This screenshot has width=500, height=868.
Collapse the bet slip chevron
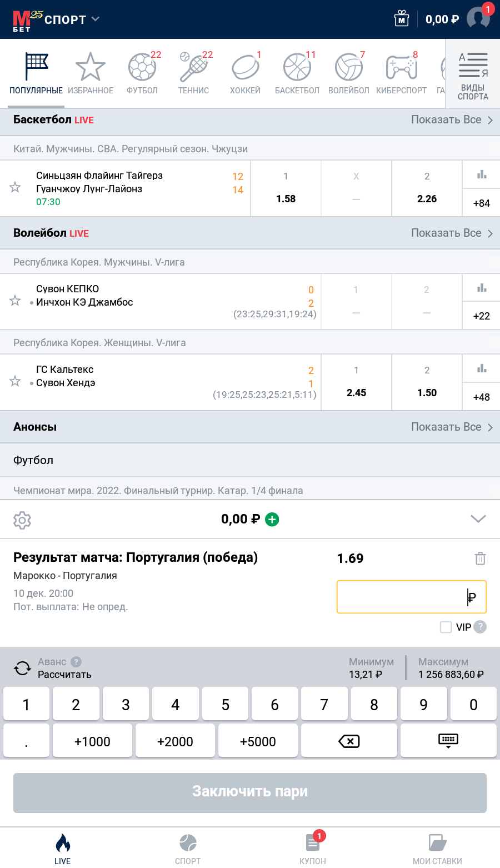click(x=478, y=518)
